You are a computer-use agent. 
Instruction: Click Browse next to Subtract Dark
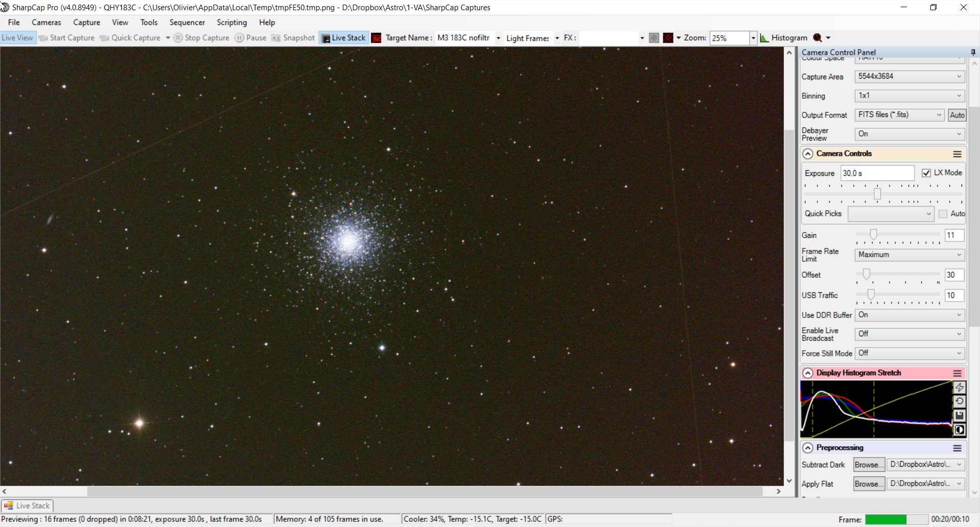(x=869, y=465)
